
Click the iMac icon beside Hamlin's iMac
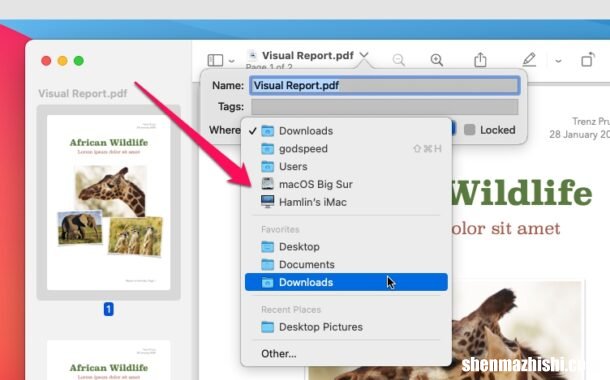pos(267,201)
